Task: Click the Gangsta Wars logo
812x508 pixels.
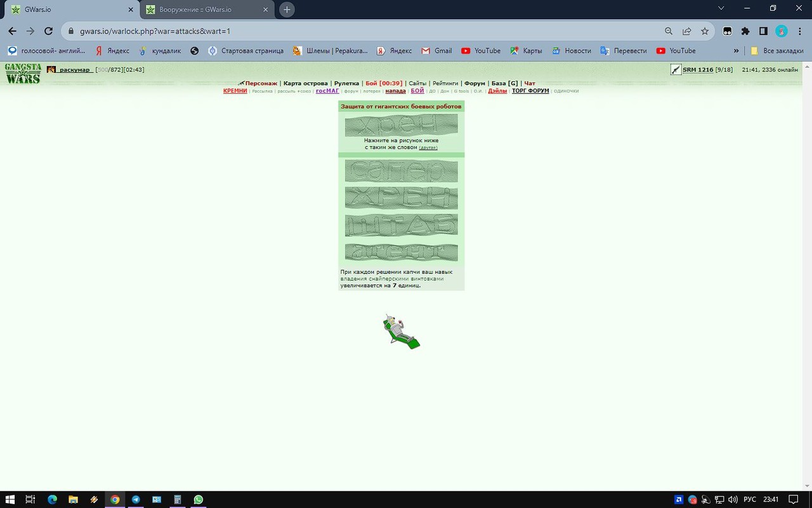Action: pos(23,73)
